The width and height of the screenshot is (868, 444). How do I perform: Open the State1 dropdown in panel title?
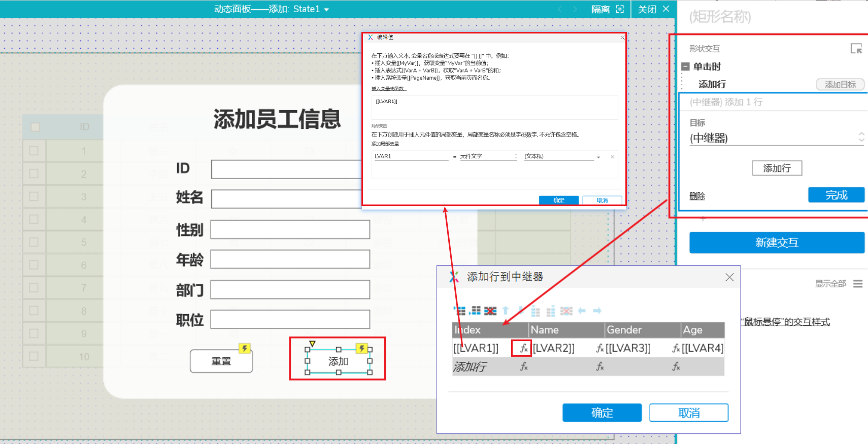point(326,10)
